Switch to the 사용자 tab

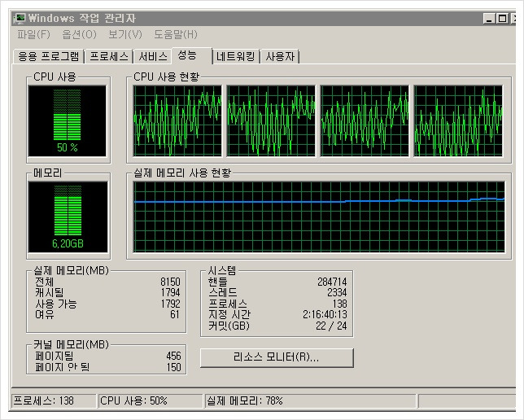[x=280, y=56]
